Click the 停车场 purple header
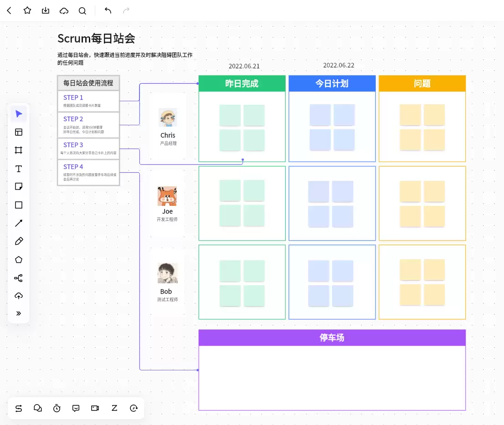 click(x=332, y=338)
